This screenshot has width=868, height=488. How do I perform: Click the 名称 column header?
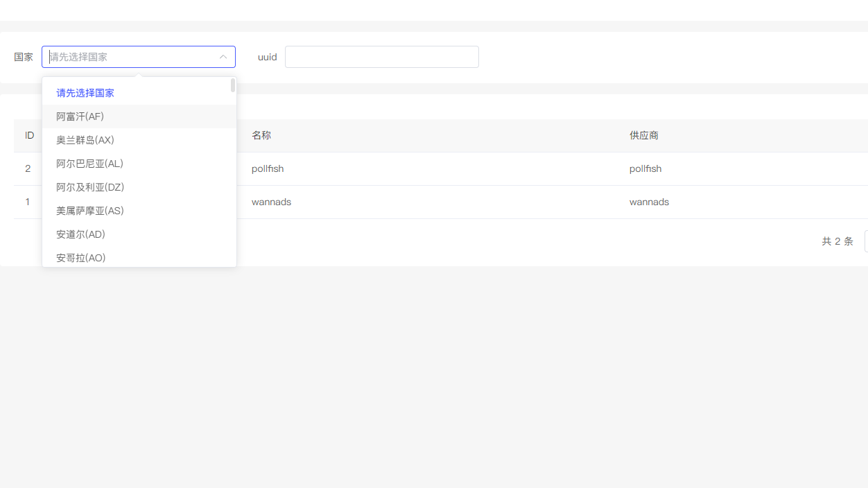point(261,136)
